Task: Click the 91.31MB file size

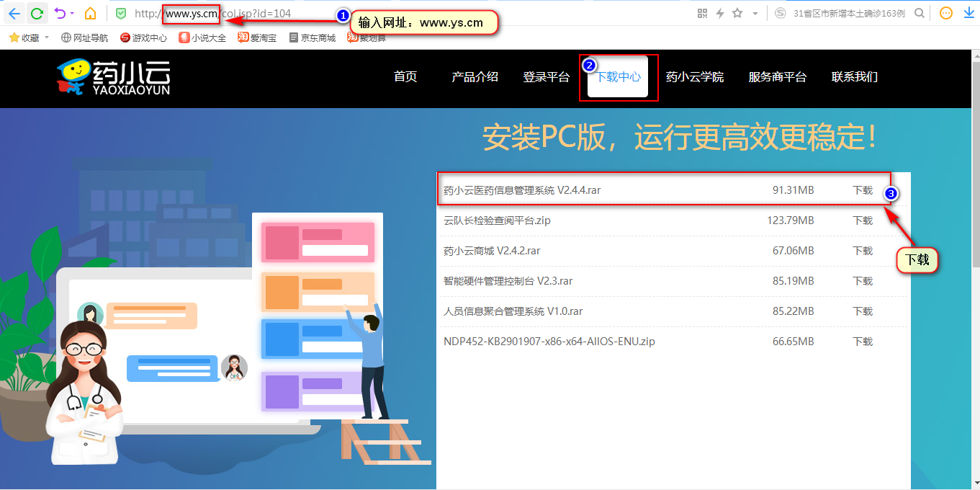Action: click(794, 190)
